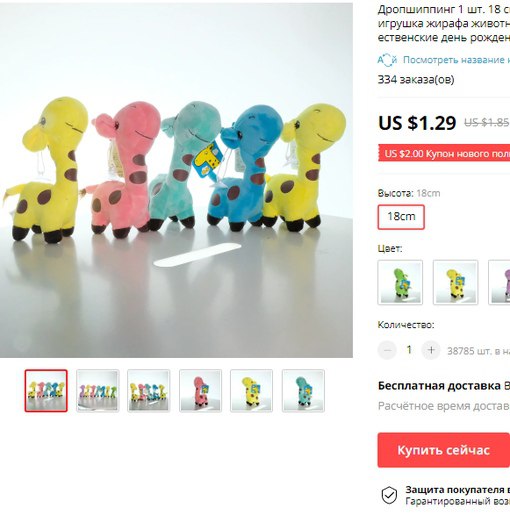Increase quantity with the plus button
The image size is (510, 515).
431,350
